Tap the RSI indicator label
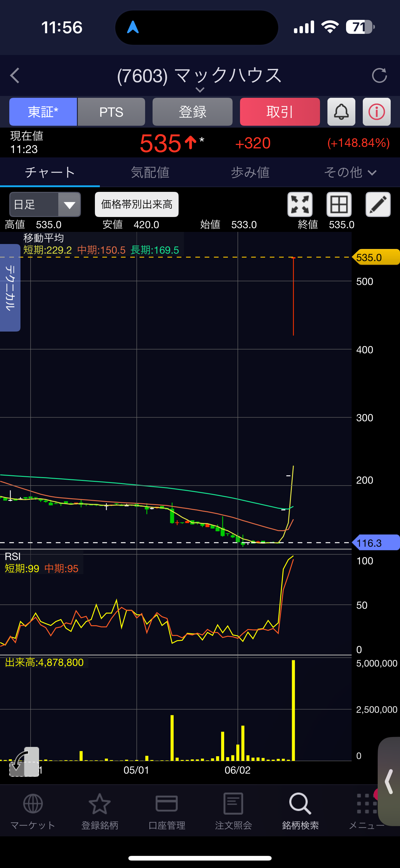 [x=13, y=556]
